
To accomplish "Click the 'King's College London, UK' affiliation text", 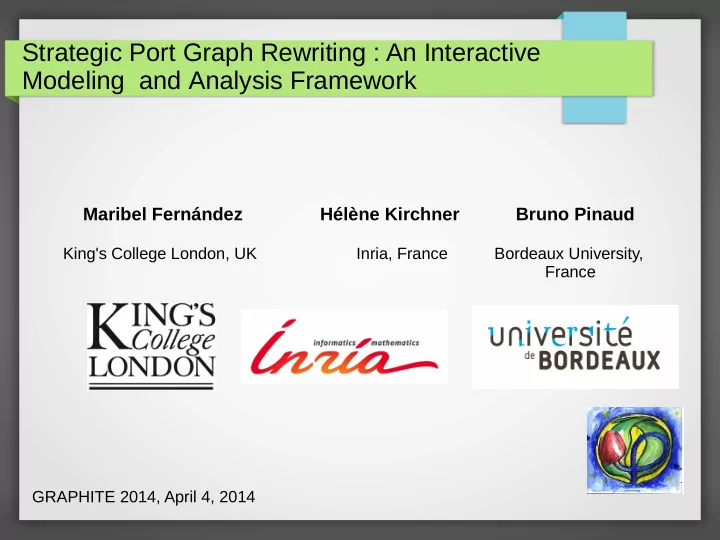I will click(x=160, y=253).
